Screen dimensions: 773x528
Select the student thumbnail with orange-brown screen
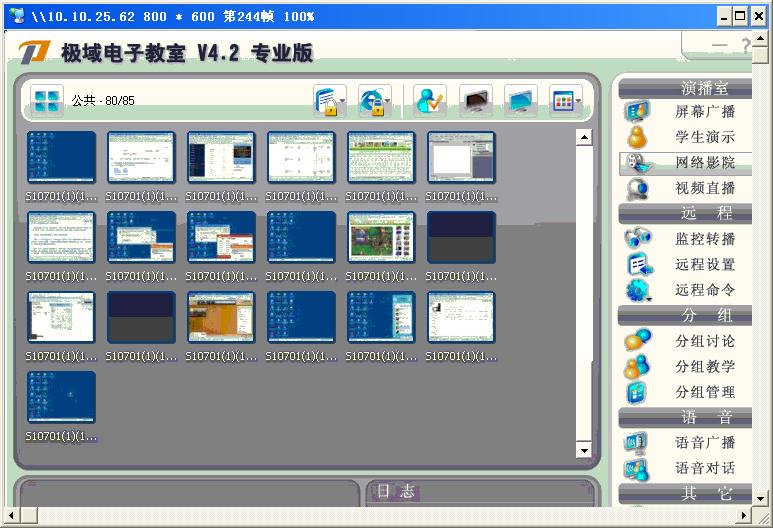221,317
